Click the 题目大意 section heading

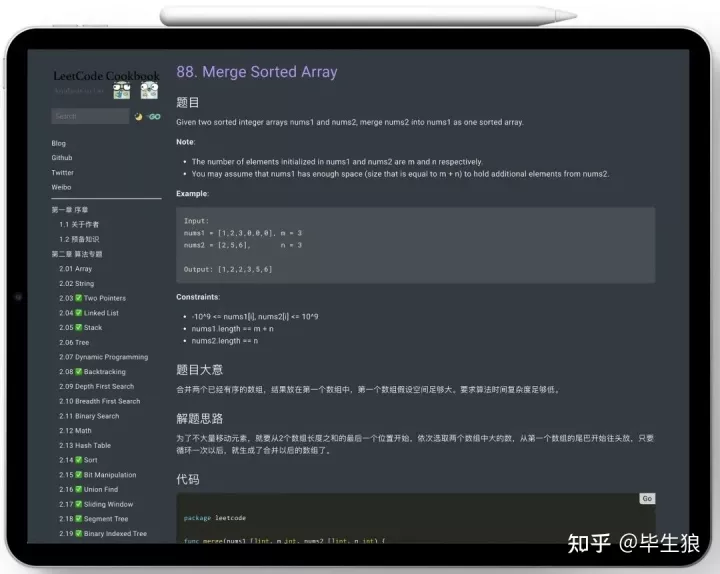point(199,370)
